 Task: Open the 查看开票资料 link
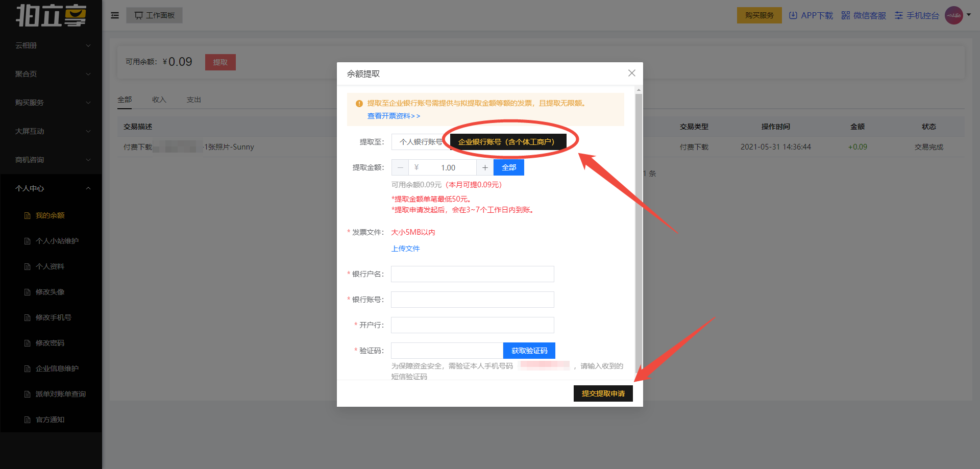click(394, 116)
